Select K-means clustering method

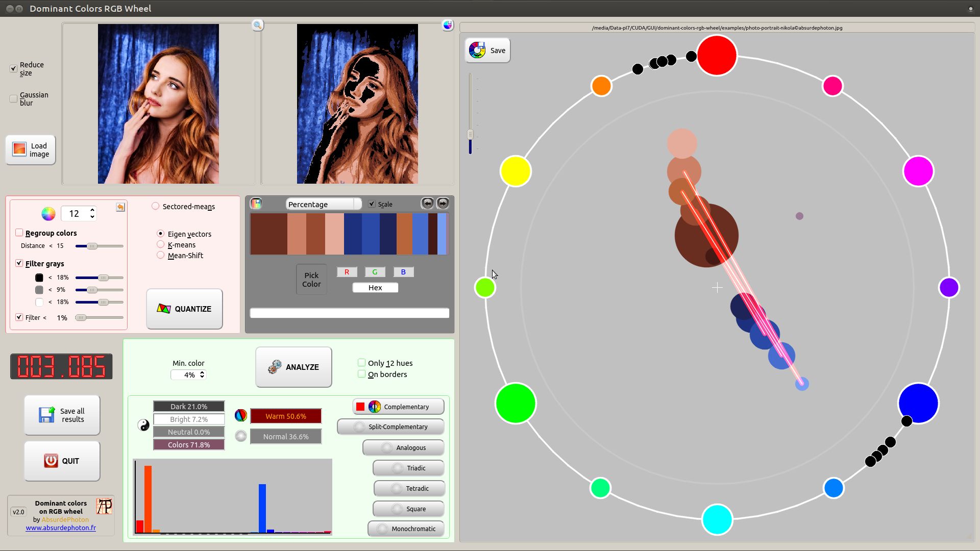point(160,244)
